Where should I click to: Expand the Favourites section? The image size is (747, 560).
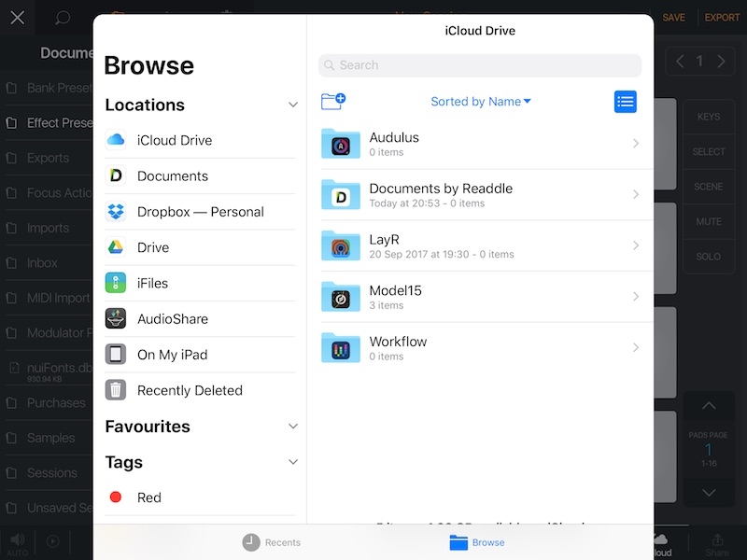click(293, 426)
